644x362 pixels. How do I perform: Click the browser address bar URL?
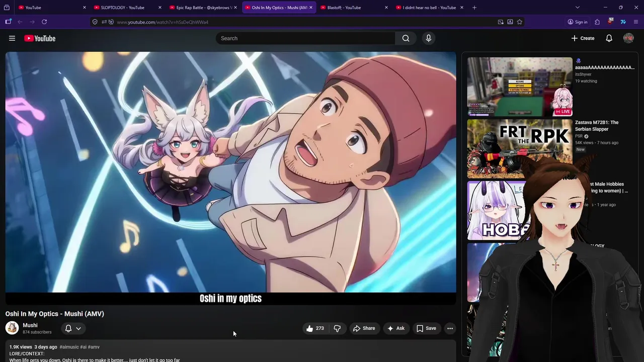(162, 22)
